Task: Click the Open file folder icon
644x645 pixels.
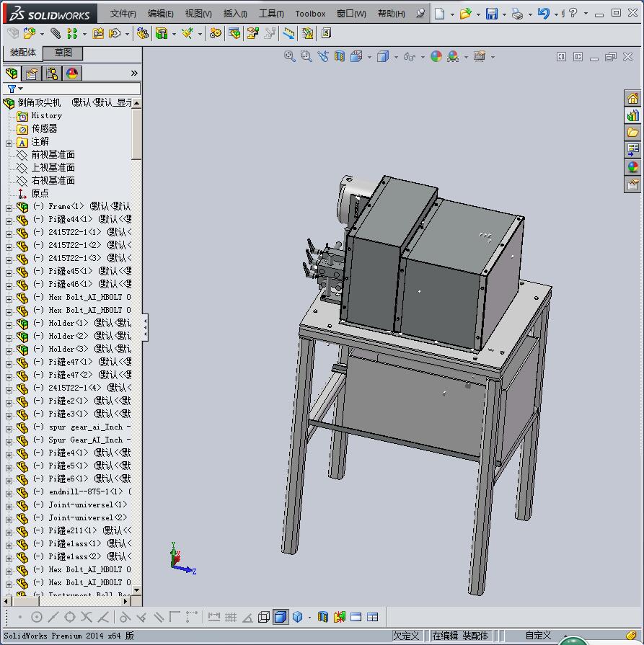Action: click(x=465, y=14)
